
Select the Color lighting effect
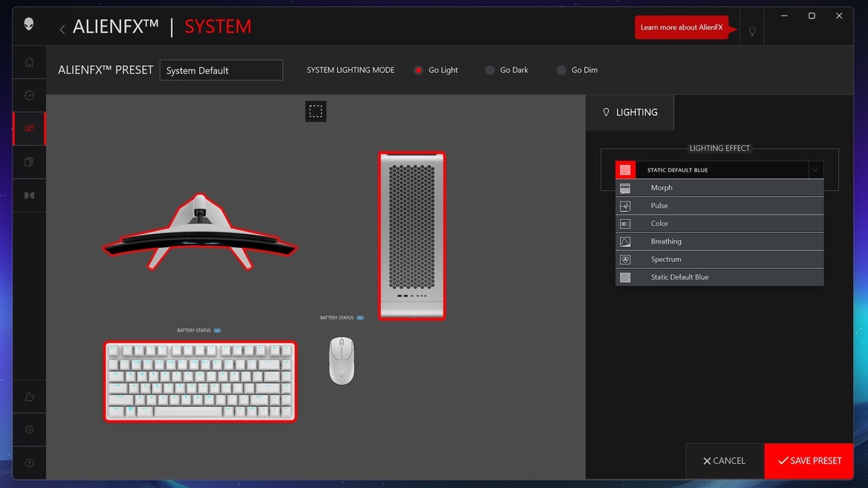point(719,224)
